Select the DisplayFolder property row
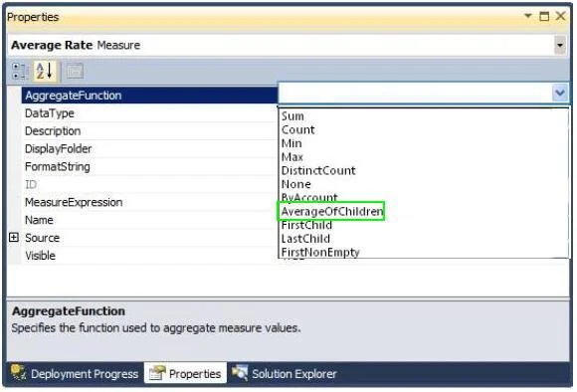Viewport: 577px width, 392px height. tap(150, 148)
